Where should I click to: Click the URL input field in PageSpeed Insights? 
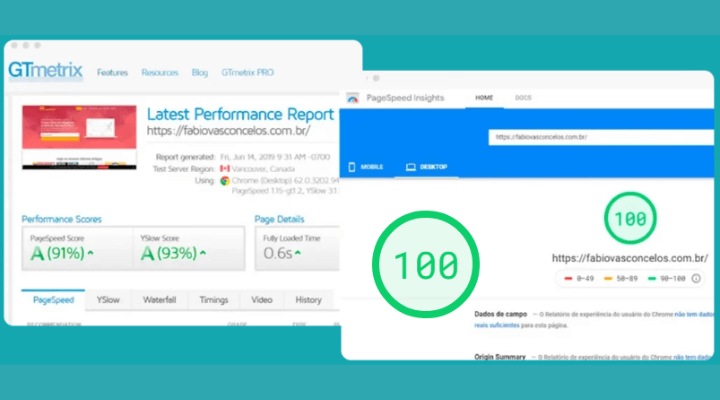(x=601, y=137)
